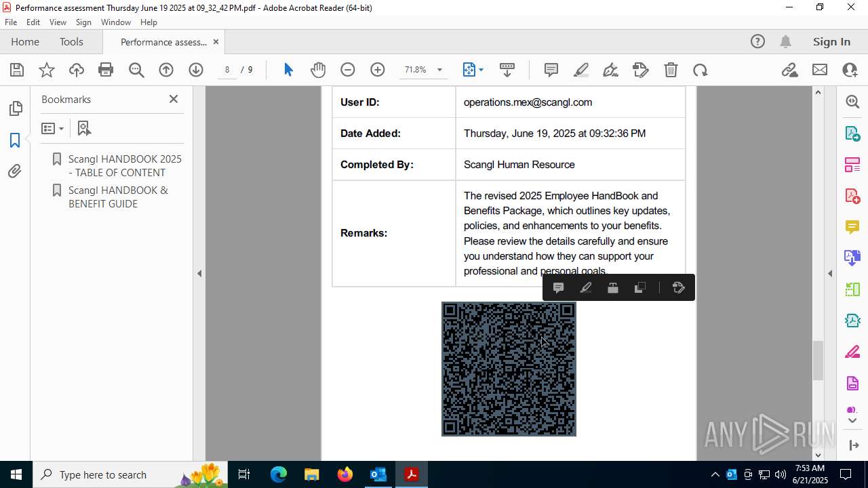The image size is (868, 488).
Task: Click the page number input field
Action: 227,70
